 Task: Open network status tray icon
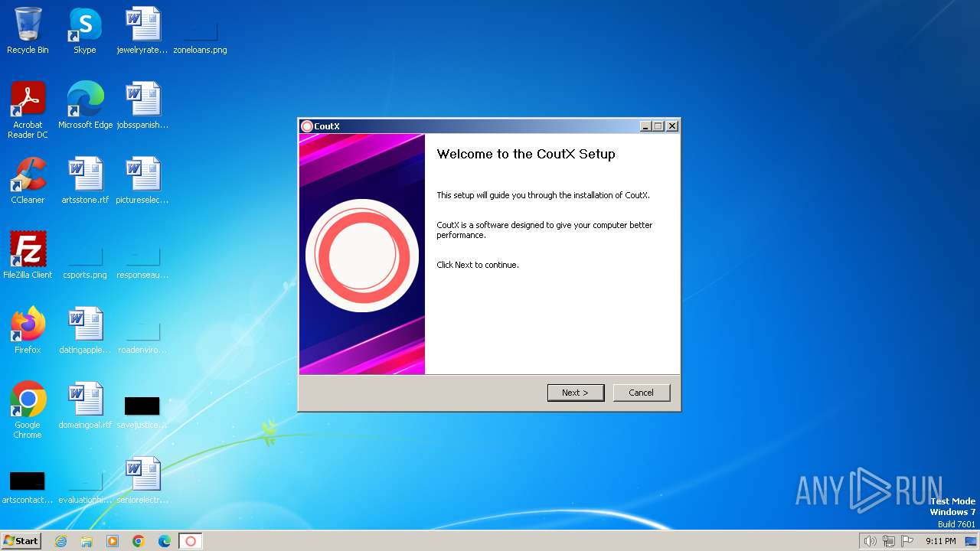[x=889, y=541]
